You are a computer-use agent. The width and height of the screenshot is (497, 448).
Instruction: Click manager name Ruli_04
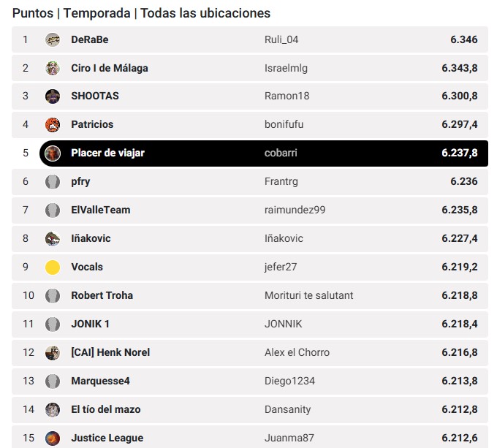point(281,39)
